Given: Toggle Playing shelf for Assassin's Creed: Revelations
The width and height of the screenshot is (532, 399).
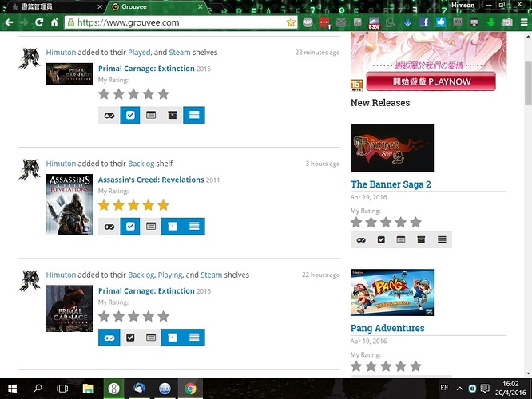Looking at the screenshot, I should click(109, 227).
